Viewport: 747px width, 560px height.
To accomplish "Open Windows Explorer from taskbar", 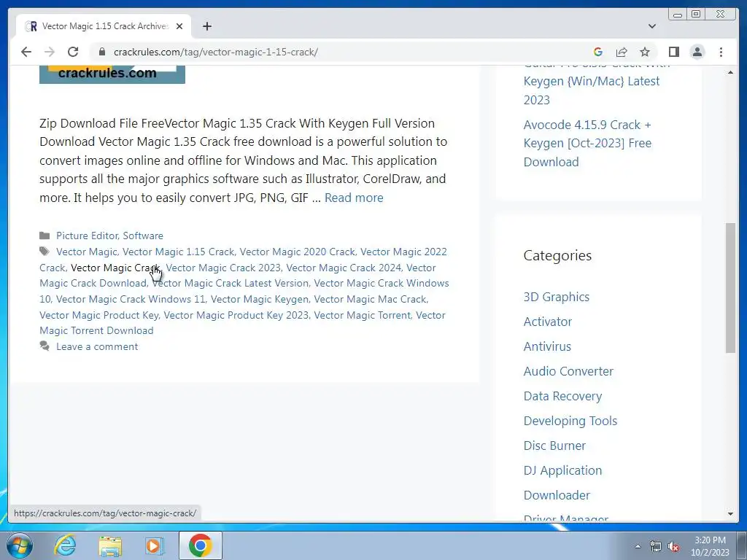I will tap(110, 545).
